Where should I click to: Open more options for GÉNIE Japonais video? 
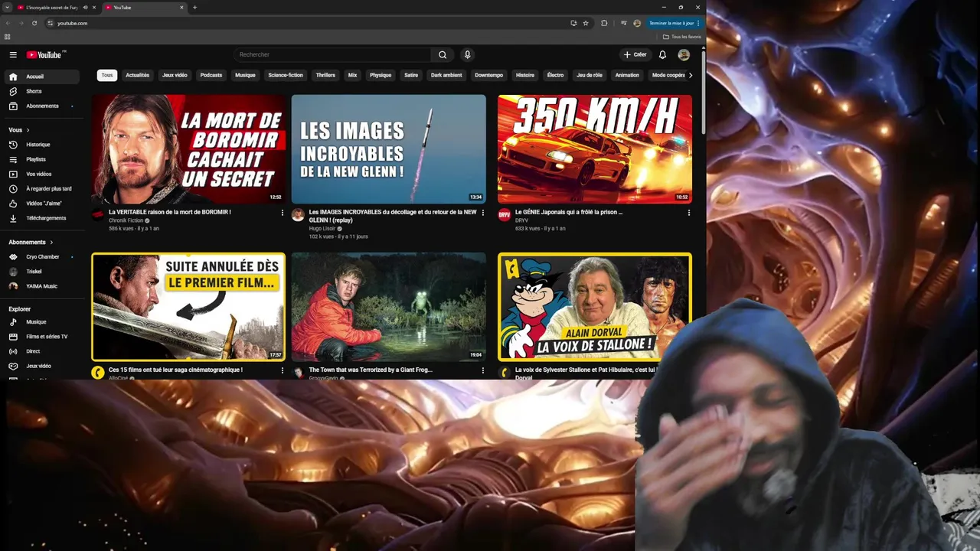[x=688, y=213]
